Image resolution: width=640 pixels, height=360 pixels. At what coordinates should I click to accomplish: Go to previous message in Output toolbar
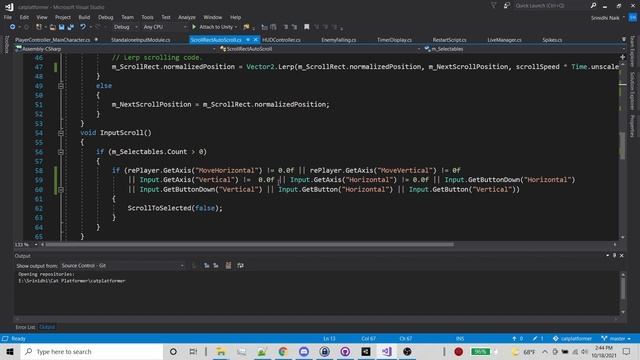coord(207,266)
